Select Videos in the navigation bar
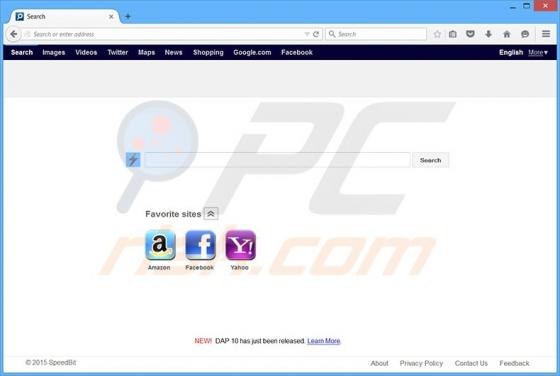 click(86, 52)
